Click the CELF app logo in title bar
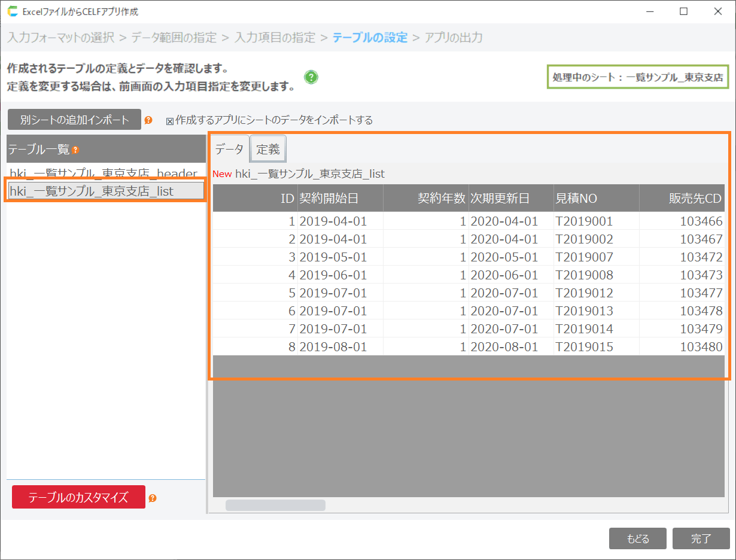The height and width of the screenshot is (560, 736). click(13, 11)
